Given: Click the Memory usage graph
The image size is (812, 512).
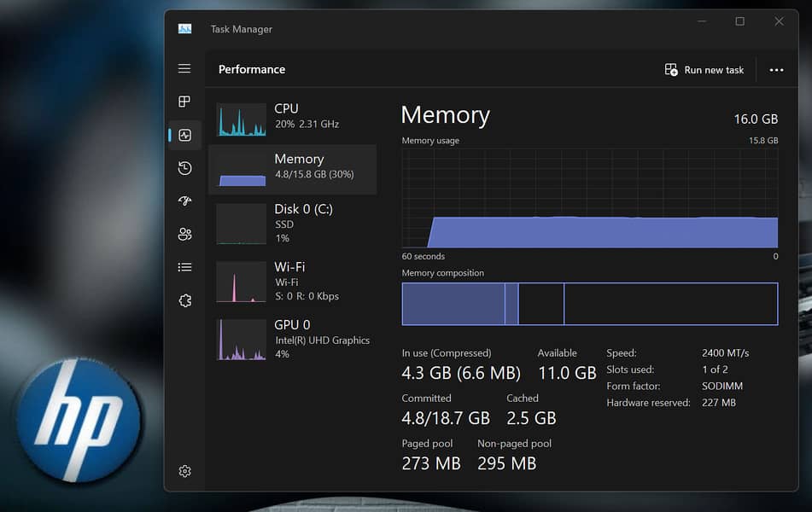Looking at the screenshot, I should coord(589,198).
